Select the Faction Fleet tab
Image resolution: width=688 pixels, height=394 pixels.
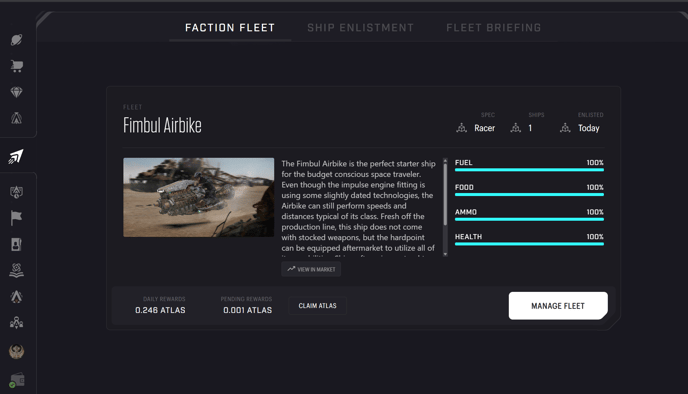(230, 28)
